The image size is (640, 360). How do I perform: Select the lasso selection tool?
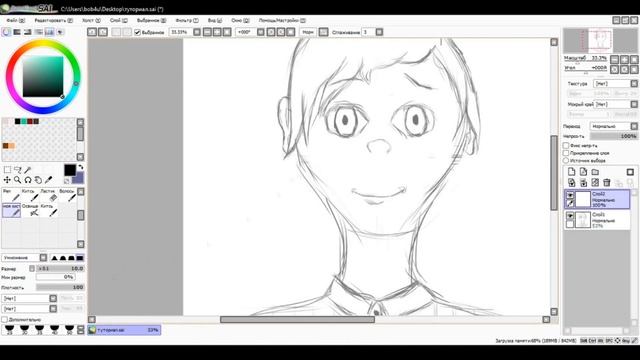(x=18, y=170)
